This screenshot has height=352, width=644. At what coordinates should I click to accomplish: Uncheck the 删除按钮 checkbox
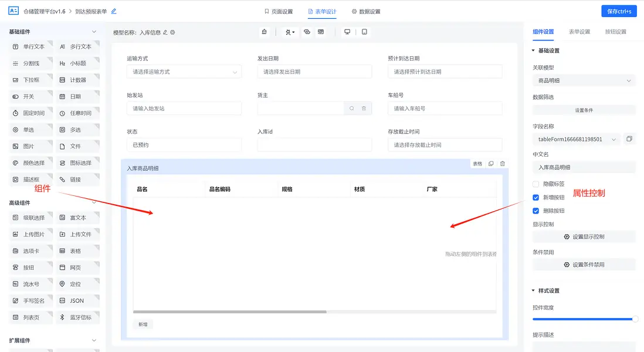pyautogui.click(x=535, y=211)
